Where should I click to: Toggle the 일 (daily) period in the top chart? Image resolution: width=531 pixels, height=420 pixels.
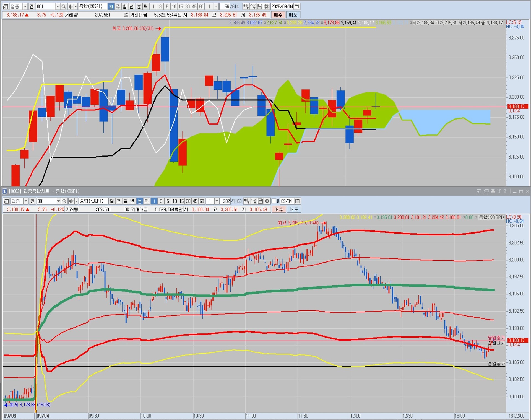pos(111,6)
